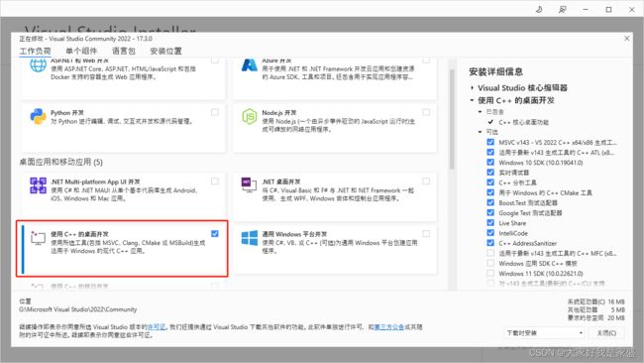Uncheck the Just-In-Time debugger option
The image size is (644, 363).
(490, 173)
